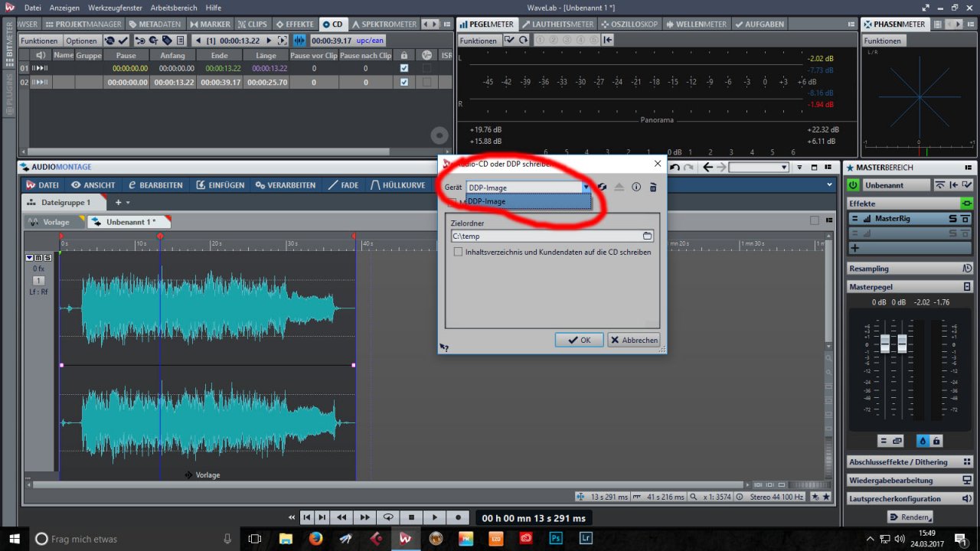Toggle the green effects bypass button

[967, 204]
